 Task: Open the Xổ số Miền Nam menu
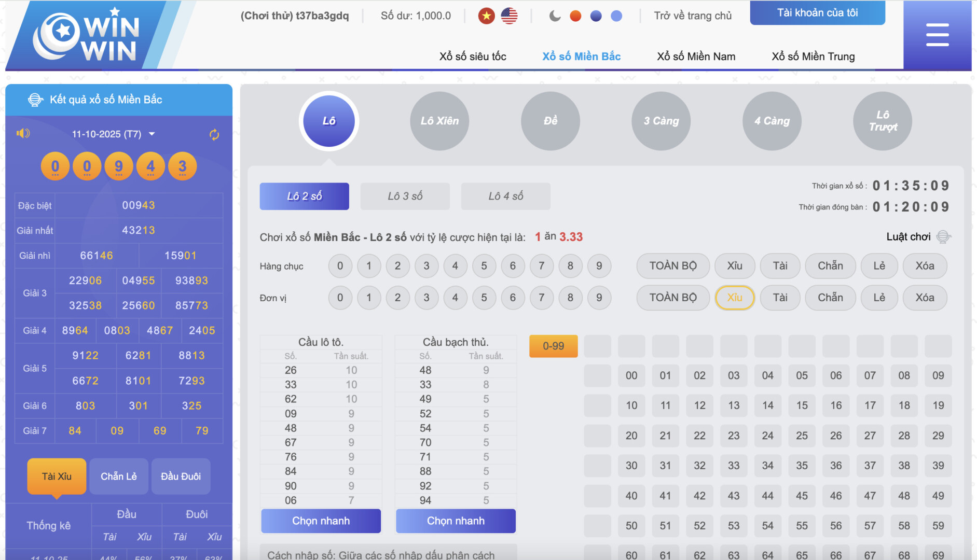click(696, 57)
